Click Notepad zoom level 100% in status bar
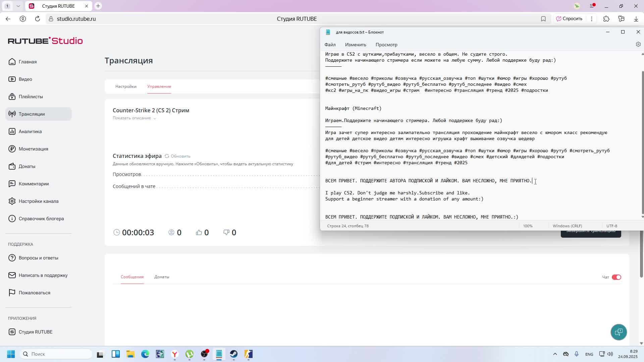The image size is (644, 362). tap(528, 226)
